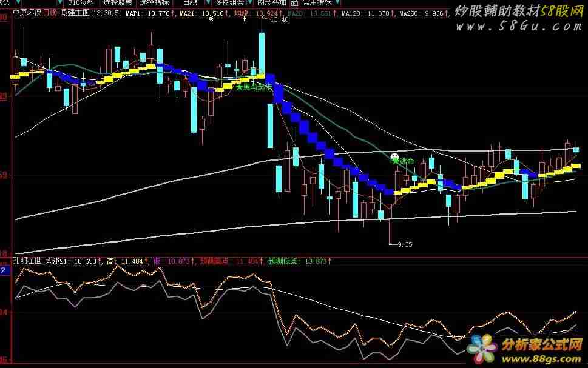Open the 常用指标 toolbar item
The image size is (588, 368).
coord(317,2)
